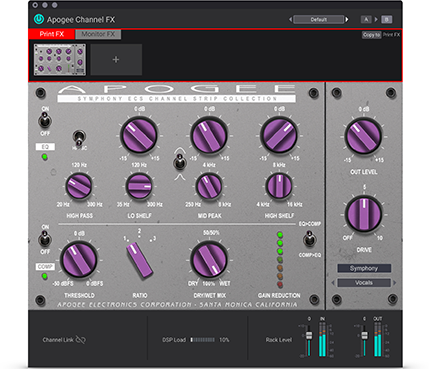The height and width of the screenshot is (369, 429).
Task: Toggle the high pass filter switch
Action: tap(79, 138)
